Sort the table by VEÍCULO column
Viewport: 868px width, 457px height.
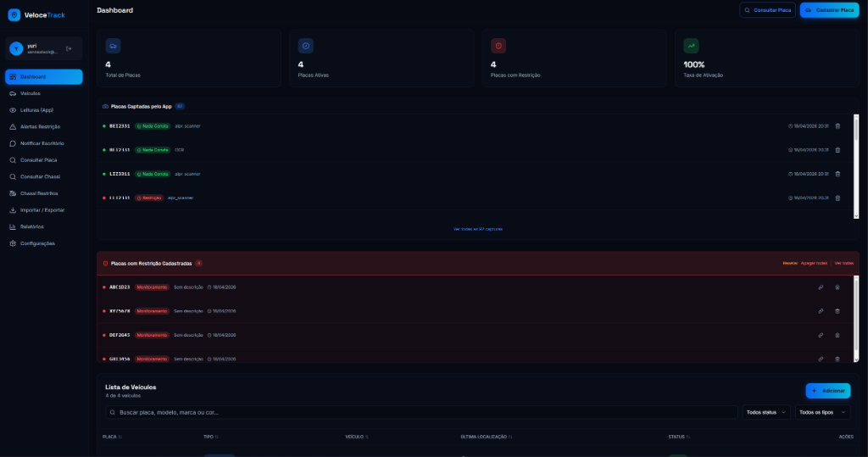(357, 437)
